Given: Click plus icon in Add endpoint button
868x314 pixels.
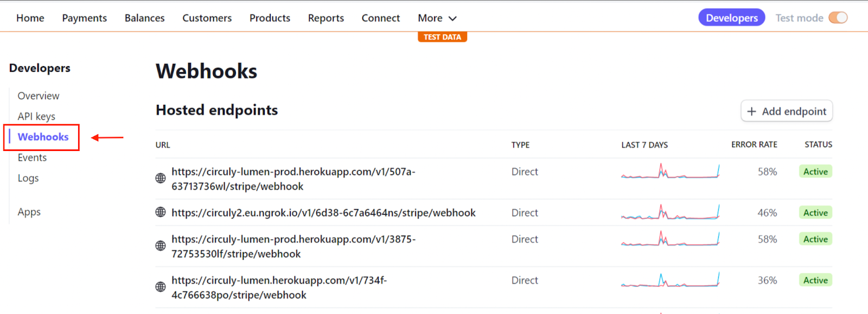Looking at the screenshot, I should point(751,111).
